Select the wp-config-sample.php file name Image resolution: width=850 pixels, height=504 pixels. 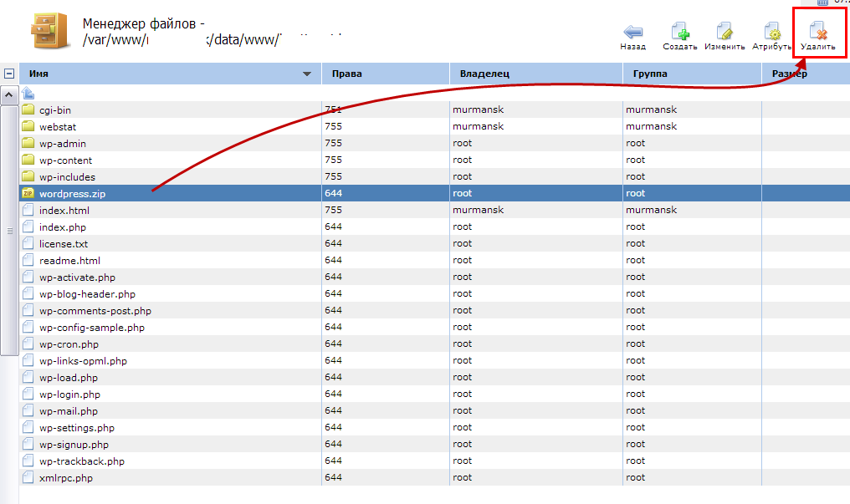(x=92, y=328)
